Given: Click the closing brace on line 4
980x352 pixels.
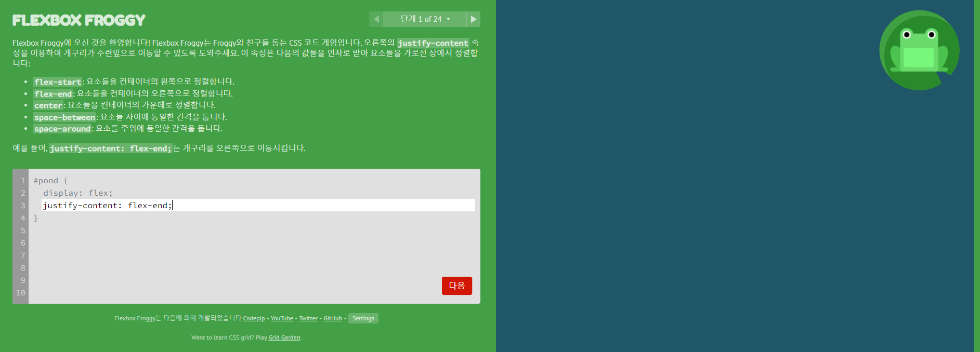Looking at the screenshot, I should (36, 218).
